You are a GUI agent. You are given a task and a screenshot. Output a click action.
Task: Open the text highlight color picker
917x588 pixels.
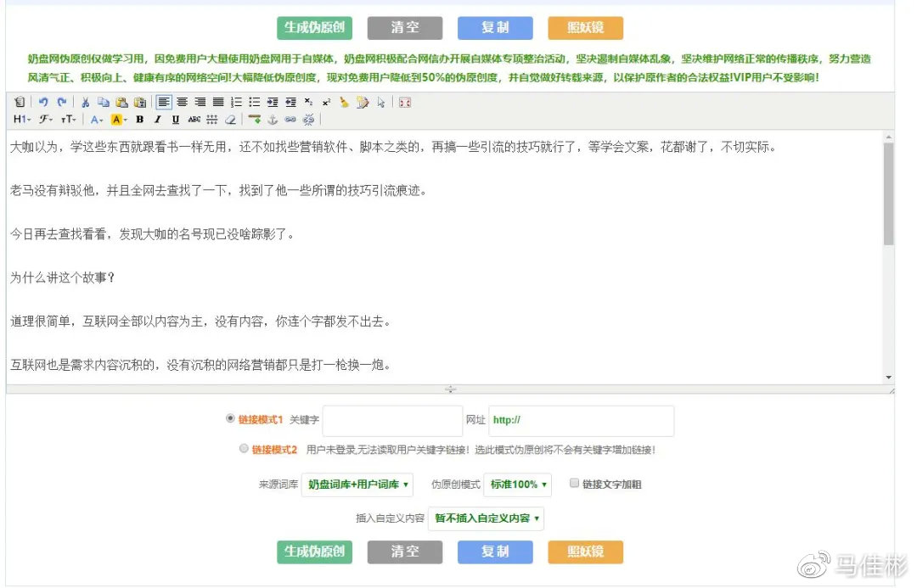(x=119, y=120)
